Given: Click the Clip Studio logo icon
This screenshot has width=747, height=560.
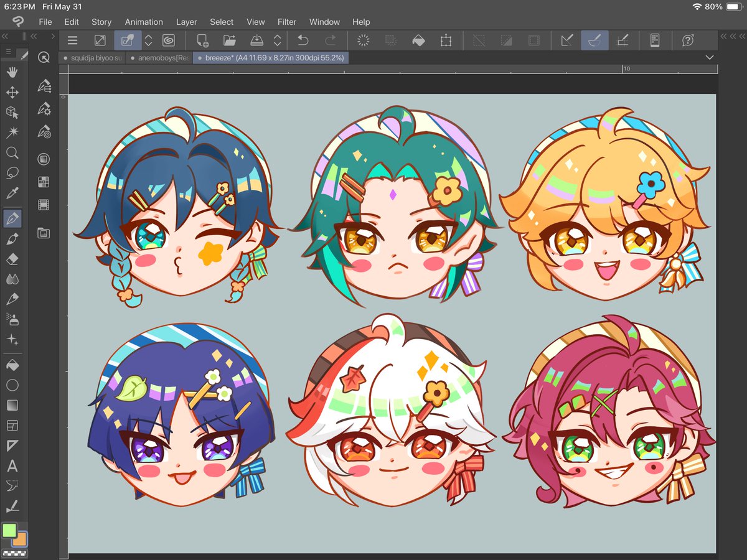Looking at the screenshot, I should [x=17, y=22].
